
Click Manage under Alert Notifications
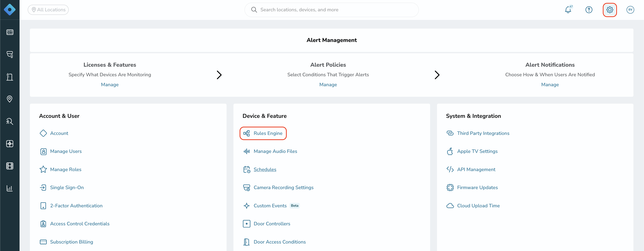(550, 84)
